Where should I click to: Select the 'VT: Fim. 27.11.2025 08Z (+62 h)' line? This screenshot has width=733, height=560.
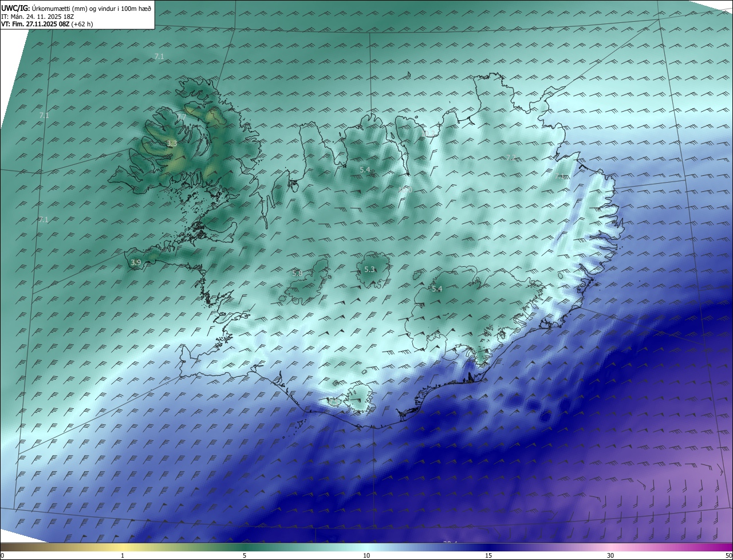tap(47, 24)
